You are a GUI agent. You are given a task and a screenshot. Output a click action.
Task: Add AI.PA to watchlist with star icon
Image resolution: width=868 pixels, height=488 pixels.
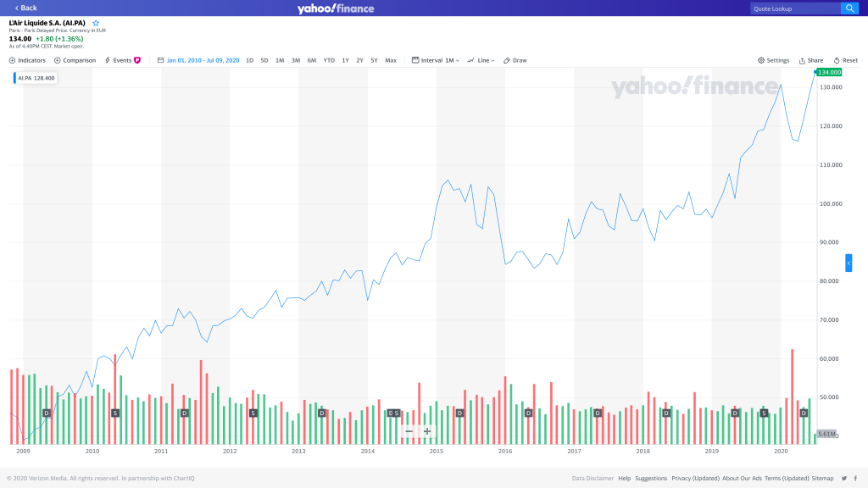[x=96, y=23]
